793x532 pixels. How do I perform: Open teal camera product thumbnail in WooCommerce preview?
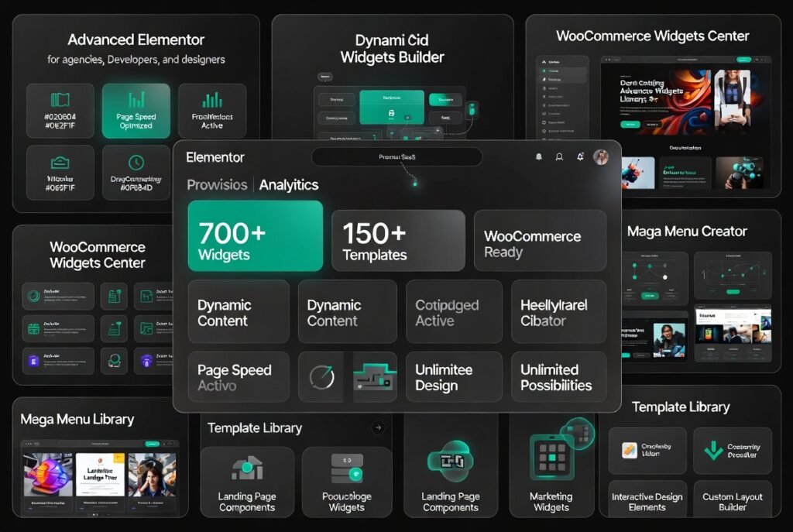click(740, 173)
